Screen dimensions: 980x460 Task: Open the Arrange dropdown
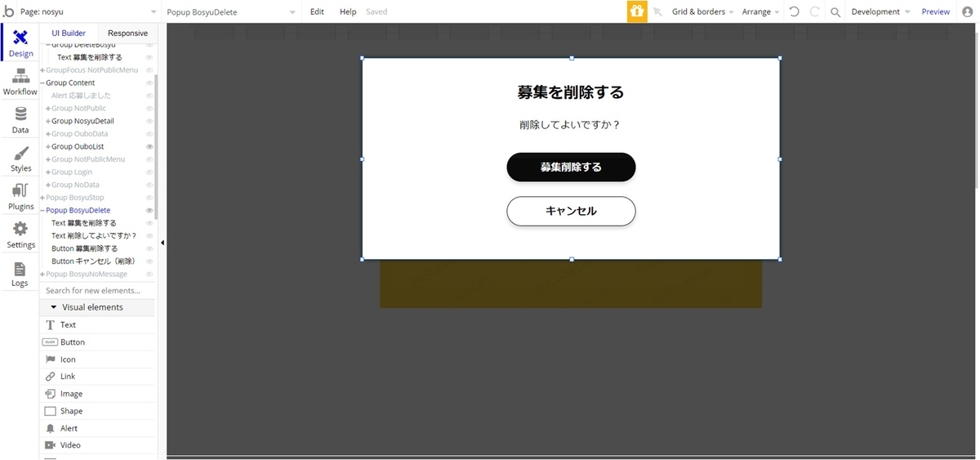click(x=760, y=11)
